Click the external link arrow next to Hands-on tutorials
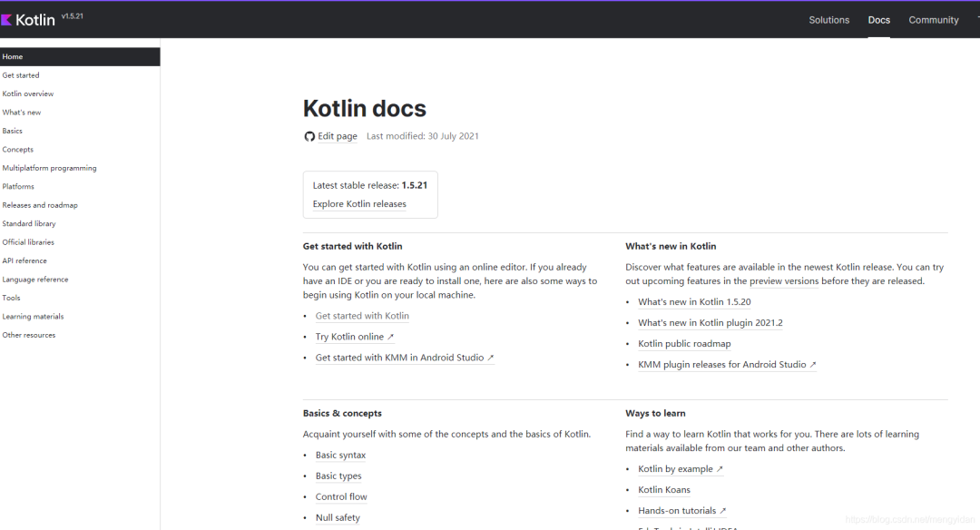The height and width of the screenshot is (530, 980). (724, 510)
